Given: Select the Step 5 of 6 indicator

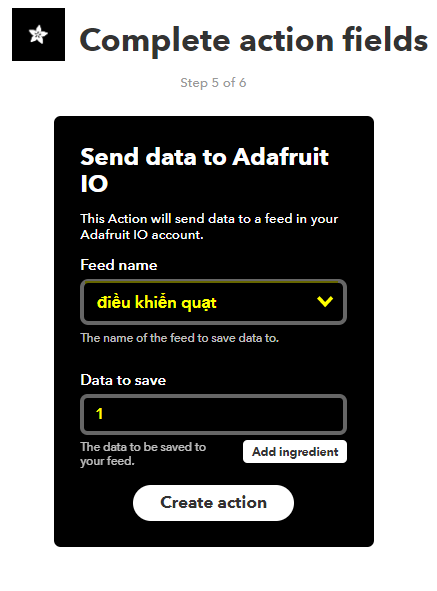Looking at the screenshot, I should coord(213,83).
